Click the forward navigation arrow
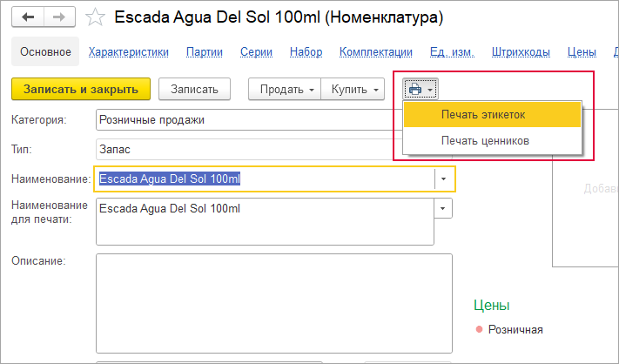Image resolution: width=619 pixels, height=364 pixels. coord(59,17)
